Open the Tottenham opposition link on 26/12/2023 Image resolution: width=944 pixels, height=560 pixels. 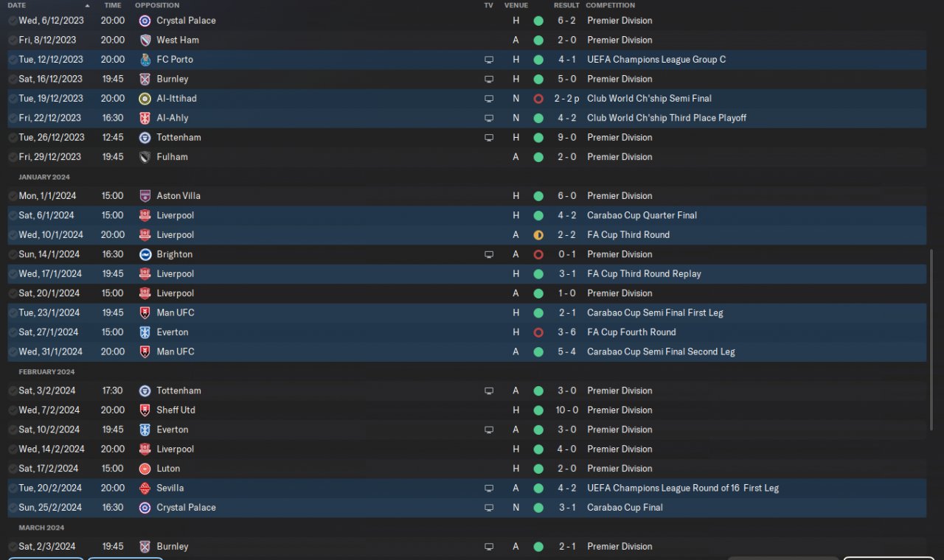(x=178, y=138)
